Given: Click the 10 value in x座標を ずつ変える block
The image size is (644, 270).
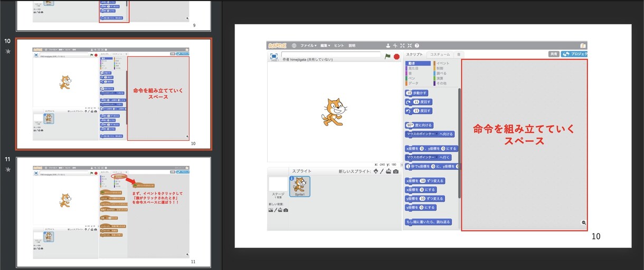Looking at the screenshot, I should pyautogui.click(x=423, y=180).
